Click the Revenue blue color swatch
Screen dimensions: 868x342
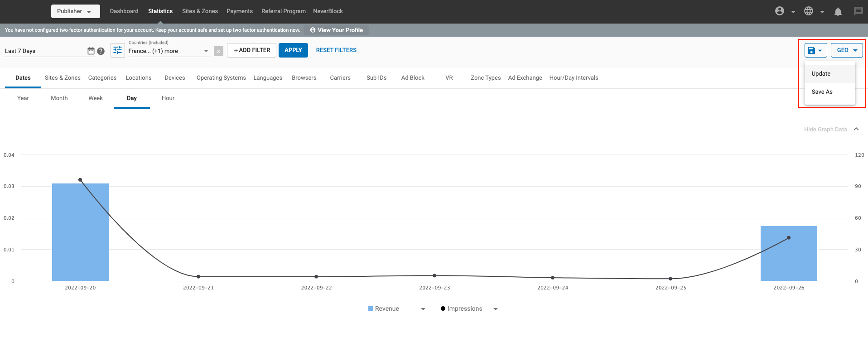[371, 309]
